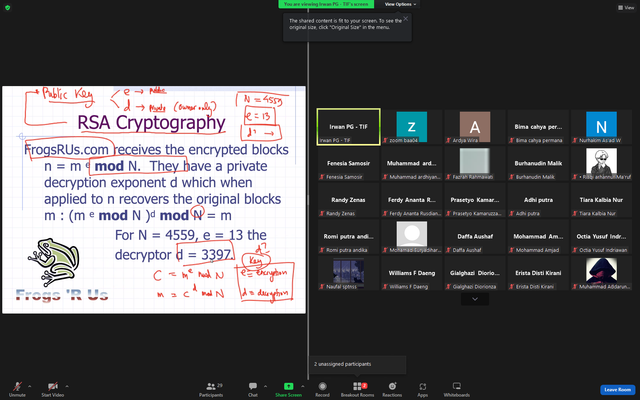640x400 pixels.
Task: Select Williams F Daeng tile
Action: point(411,273)
